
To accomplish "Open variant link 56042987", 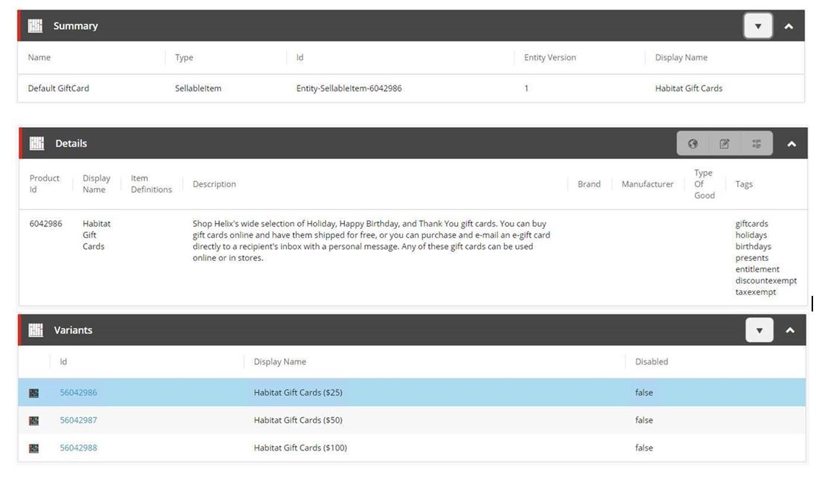I will (x=78, y=420).
